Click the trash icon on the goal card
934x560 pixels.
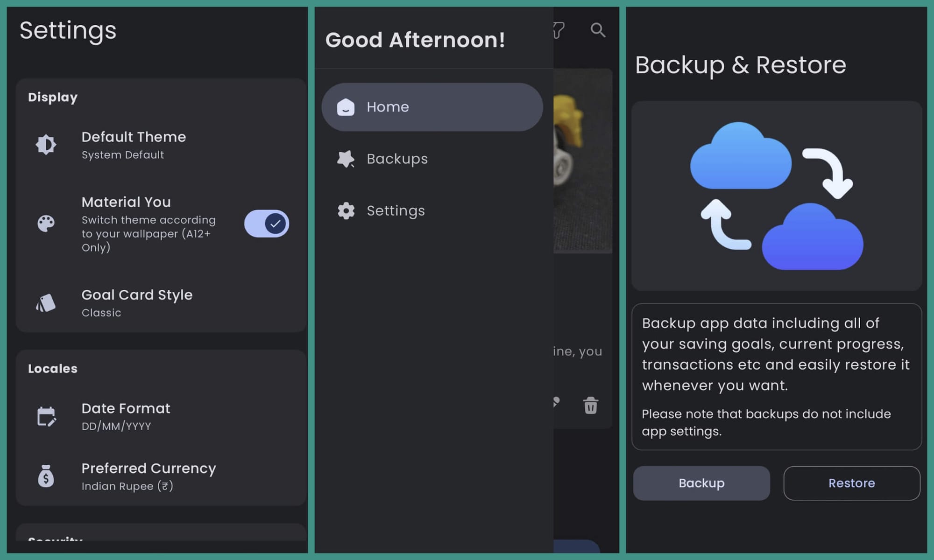pyautogui.click(x=590, y=406)
